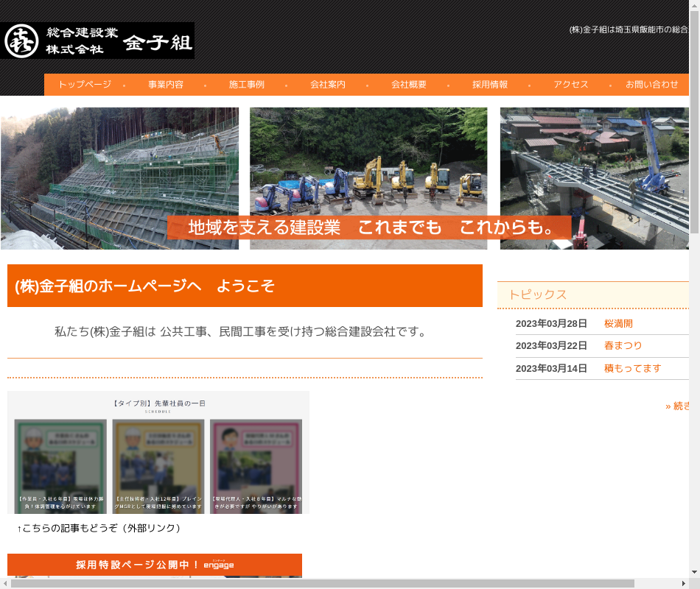This screenshot has height=589, width=700.
Task: Open the 事業内容 menu item
Action: [x=166, y=85]
